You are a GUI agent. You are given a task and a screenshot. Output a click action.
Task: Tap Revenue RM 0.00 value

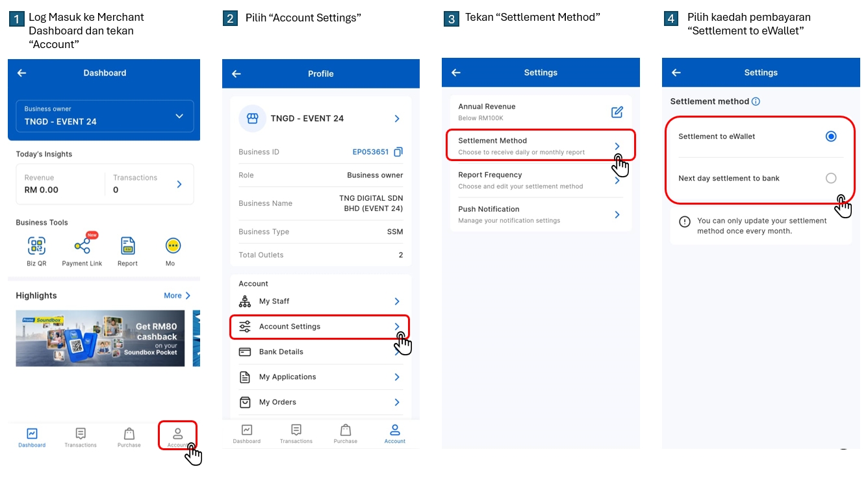[x=42, y=190]
